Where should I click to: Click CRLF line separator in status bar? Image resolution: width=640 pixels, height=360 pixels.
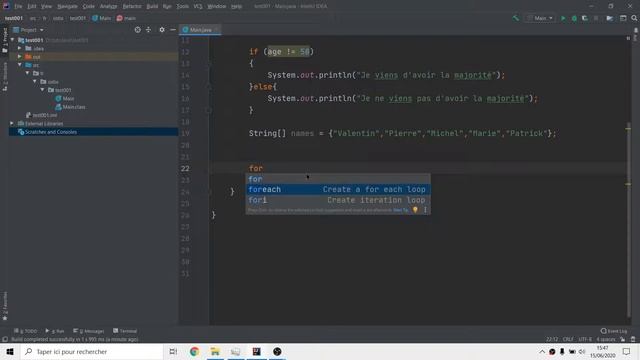click(x=568, y=340)
